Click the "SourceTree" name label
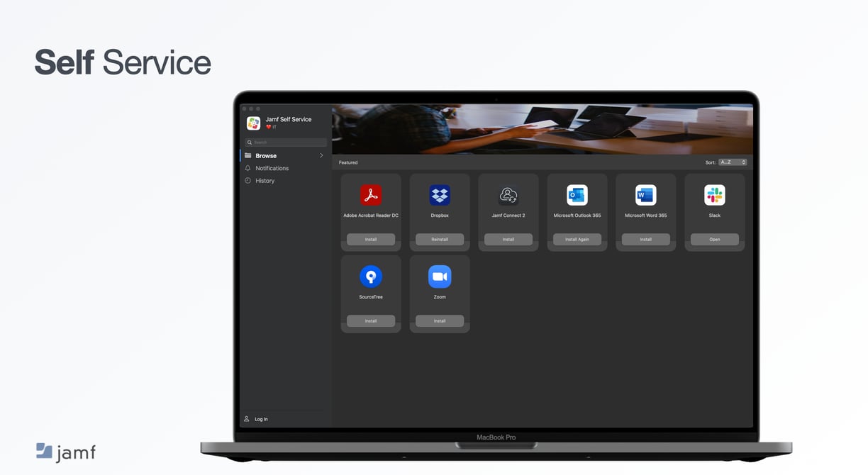The image size is (868, 475). coord(371,297)
